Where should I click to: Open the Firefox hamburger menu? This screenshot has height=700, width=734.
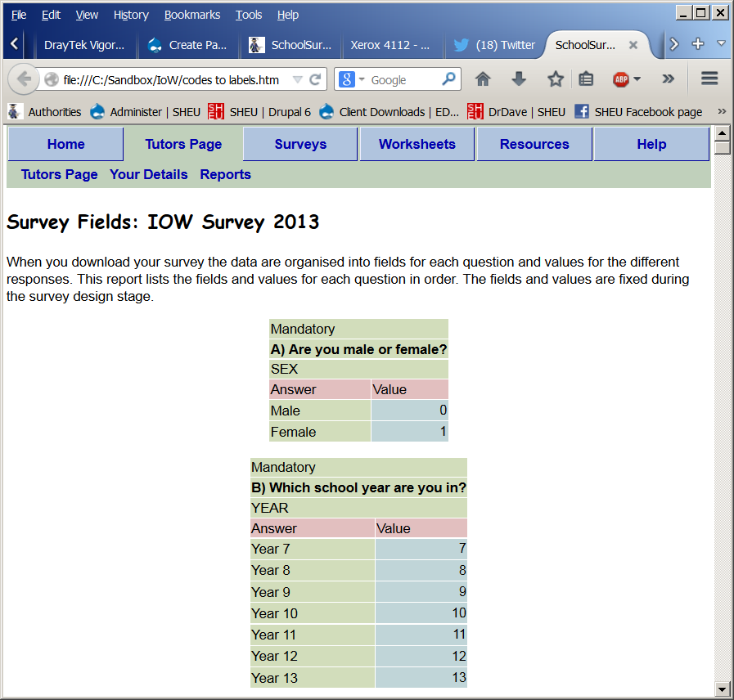[709, 79]
